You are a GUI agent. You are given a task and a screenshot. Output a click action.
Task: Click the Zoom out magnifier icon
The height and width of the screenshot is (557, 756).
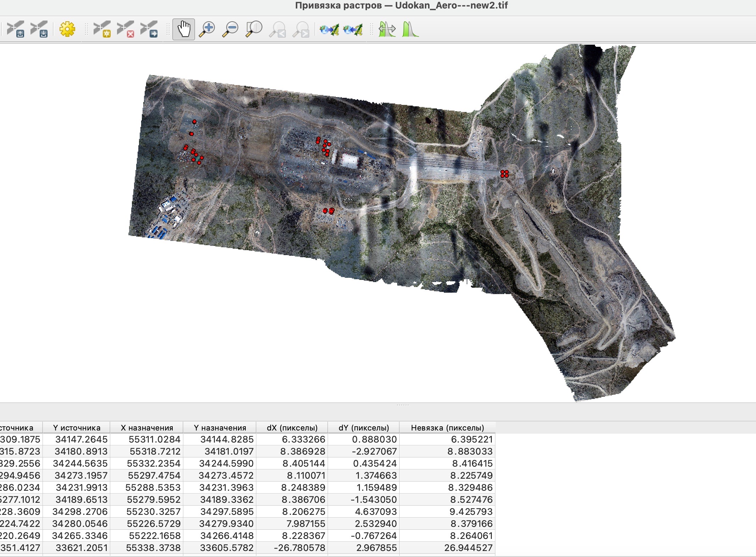click(x=230, y=29)
